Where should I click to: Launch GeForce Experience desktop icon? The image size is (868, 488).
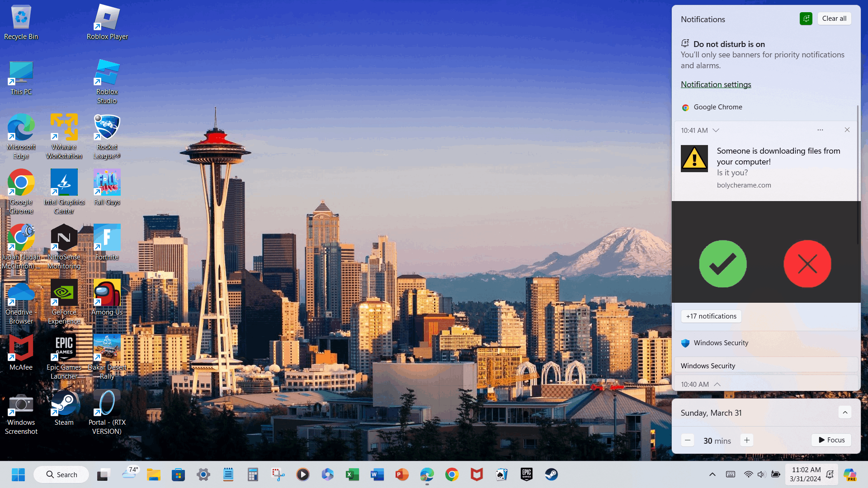[64, 293]
